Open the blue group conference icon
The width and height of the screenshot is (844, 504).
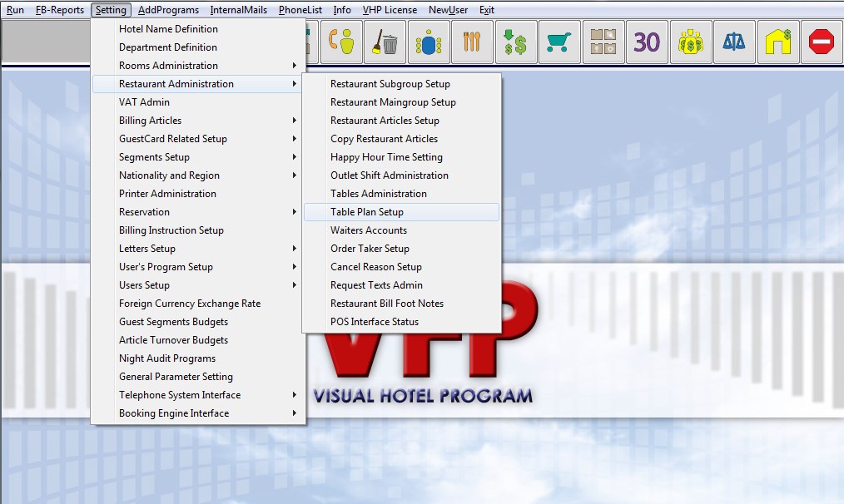click(428, 40)
